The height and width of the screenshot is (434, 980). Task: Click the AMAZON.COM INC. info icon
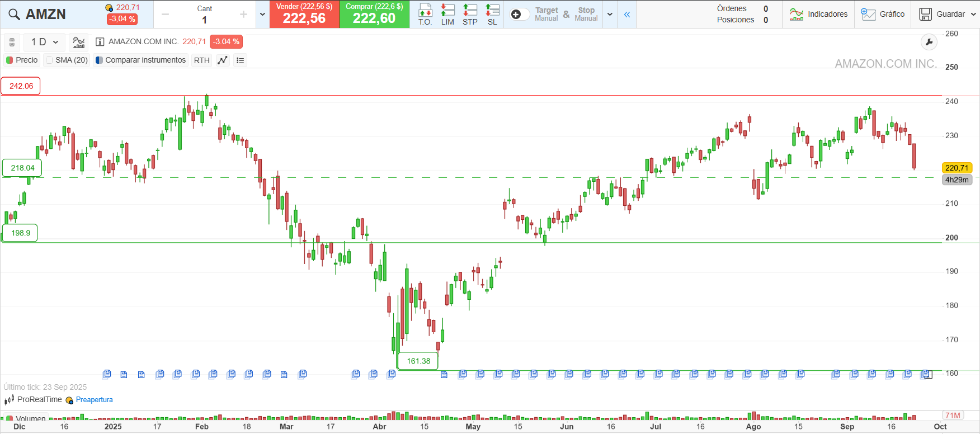tap(100, 42)
